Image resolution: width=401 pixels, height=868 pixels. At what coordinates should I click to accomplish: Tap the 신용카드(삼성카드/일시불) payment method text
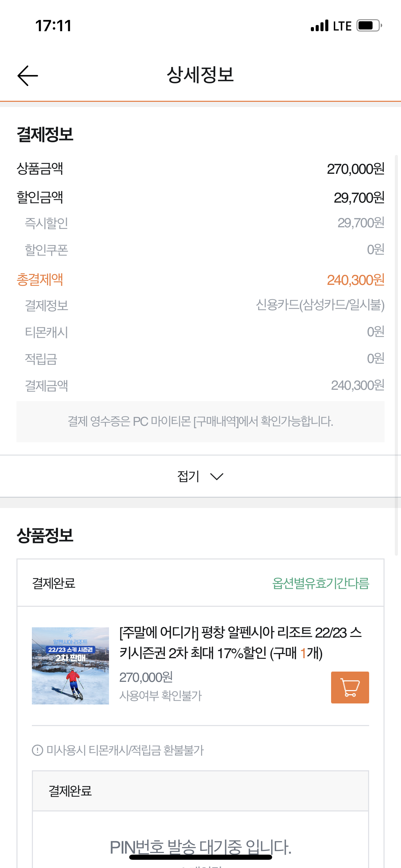[320, 305]
